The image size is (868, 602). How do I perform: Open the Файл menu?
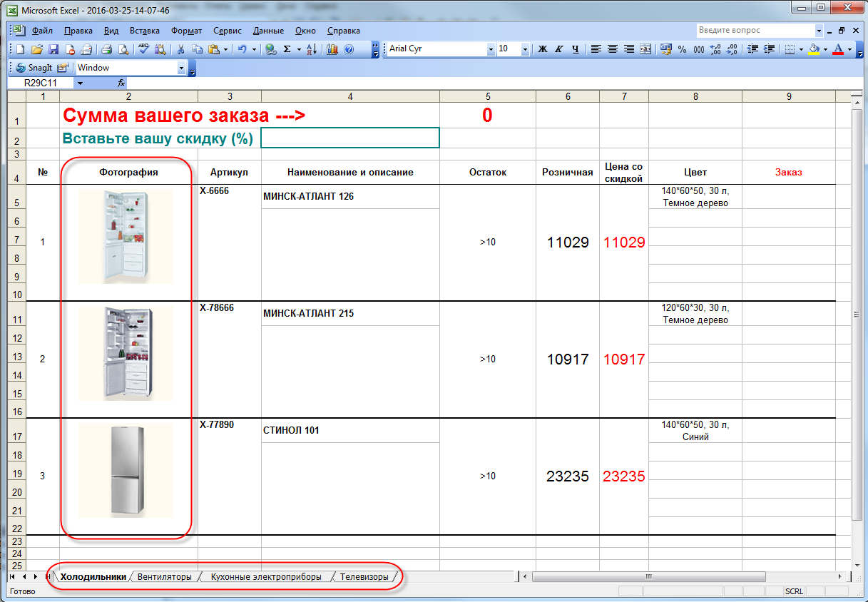pos(42,31)
